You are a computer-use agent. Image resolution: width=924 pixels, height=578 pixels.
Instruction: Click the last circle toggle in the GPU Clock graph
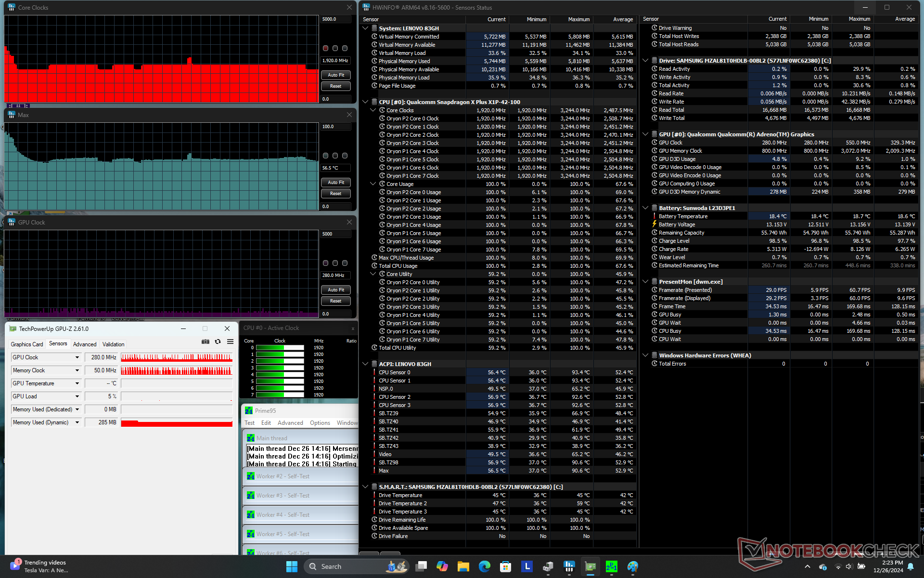pos(345,263)
